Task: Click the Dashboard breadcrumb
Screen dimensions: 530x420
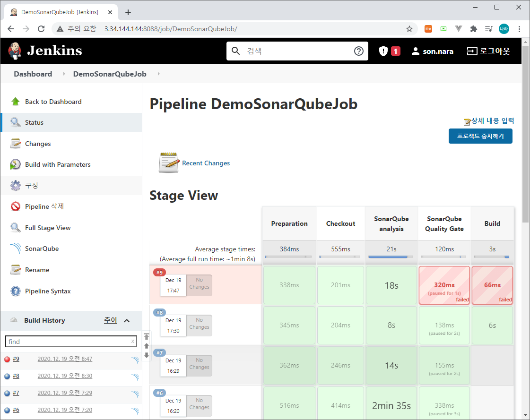Action: click(x=33, y=74)
